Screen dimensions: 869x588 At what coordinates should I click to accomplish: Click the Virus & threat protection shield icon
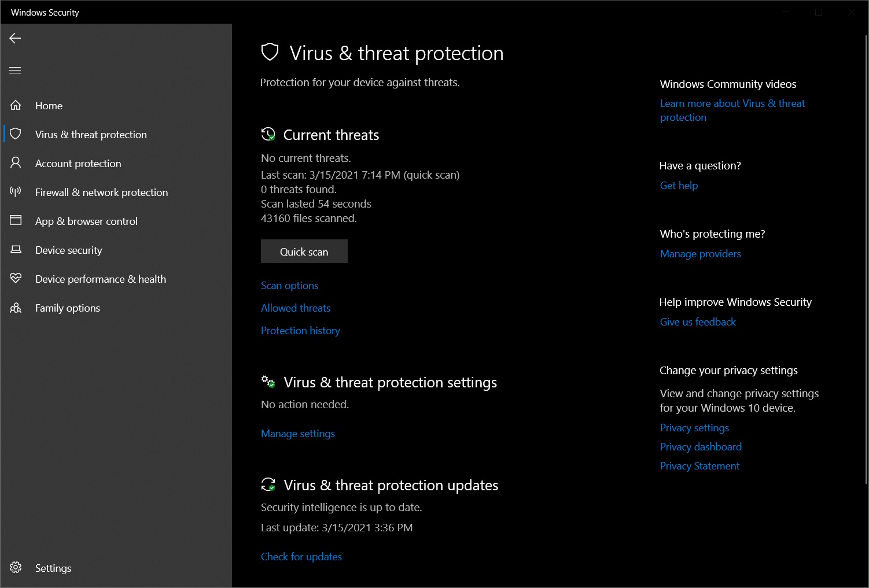tap(15, 134)
